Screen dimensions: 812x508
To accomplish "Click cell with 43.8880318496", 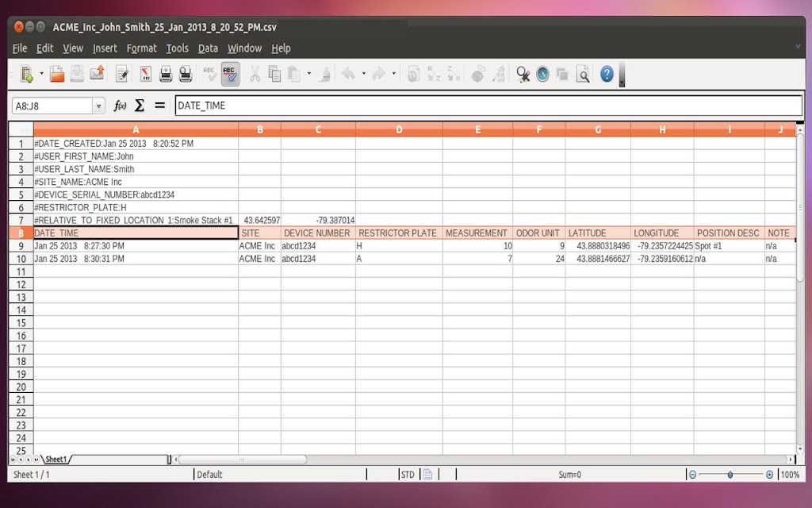I will click(x=598, y=246).
